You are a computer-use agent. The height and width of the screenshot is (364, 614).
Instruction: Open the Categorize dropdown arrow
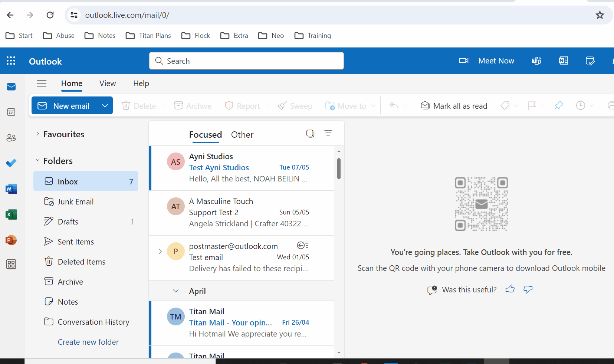516,106
